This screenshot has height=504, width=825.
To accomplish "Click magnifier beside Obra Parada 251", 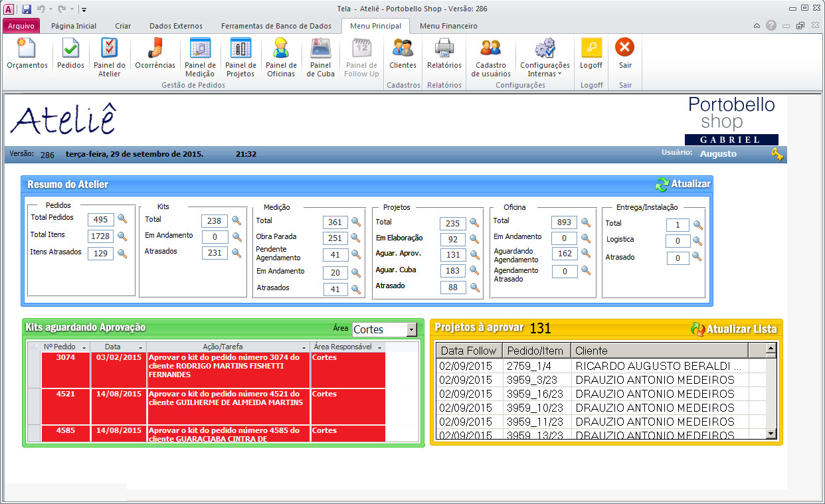I will pyautogui.click(x=356, y=238).
